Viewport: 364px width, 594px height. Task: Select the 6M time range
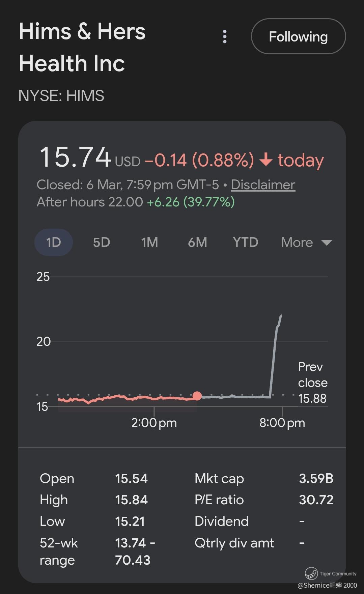point(197,242)
